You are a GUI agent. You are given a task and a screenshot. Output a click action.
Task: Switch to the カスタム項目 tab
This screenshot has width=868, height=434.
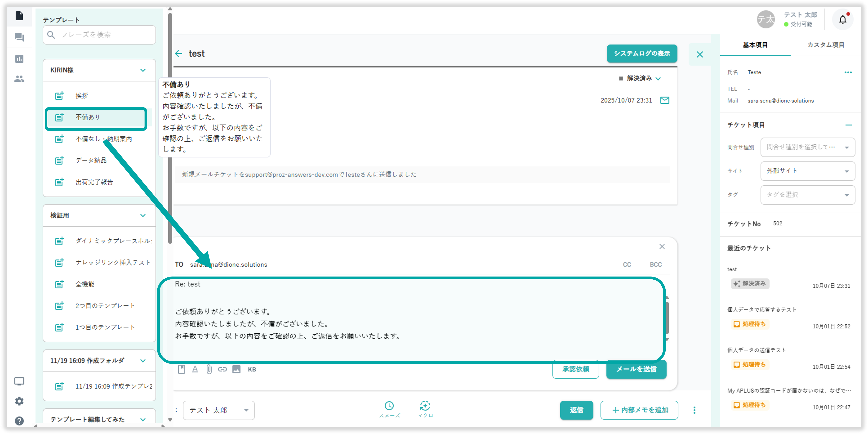coord(825,45)
